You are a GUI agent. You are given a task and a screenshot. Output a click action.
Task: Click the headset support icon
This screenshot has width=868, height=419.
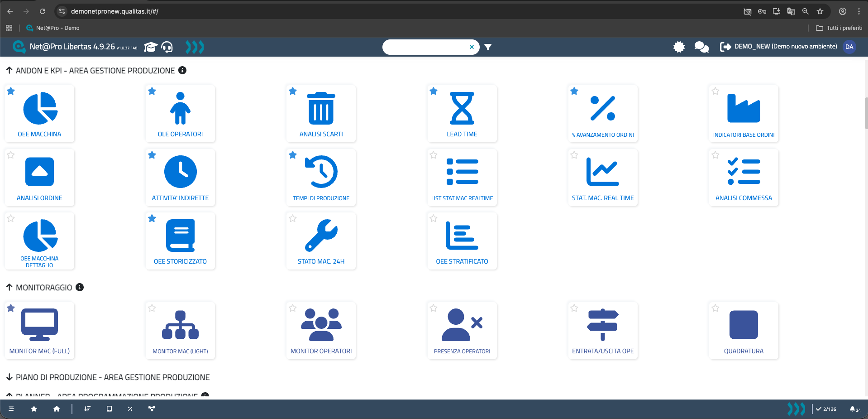click(x=167, y=47)
